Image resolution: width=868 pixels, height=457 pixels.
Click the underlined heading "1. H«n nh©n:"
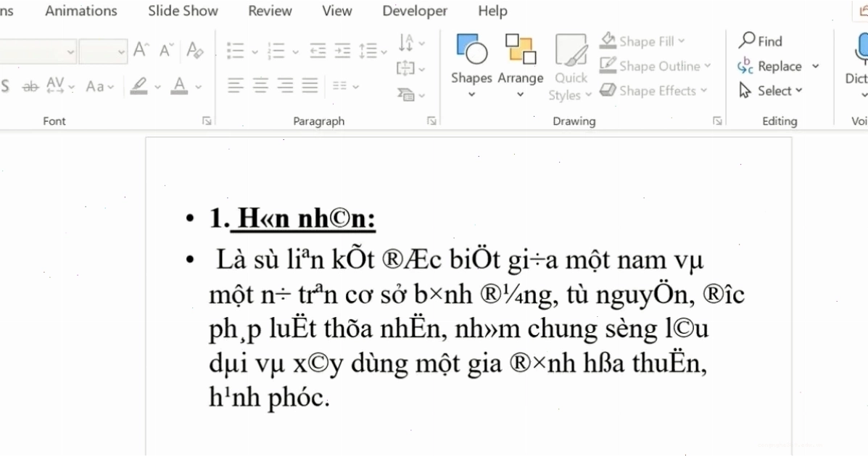point(292,218)
